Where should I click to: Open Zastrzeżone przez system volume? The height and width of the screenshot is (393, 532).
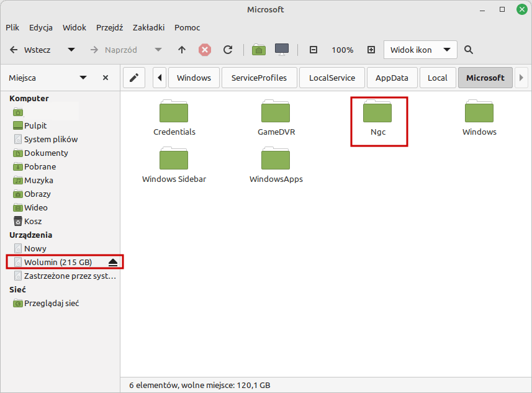[65, 276]
